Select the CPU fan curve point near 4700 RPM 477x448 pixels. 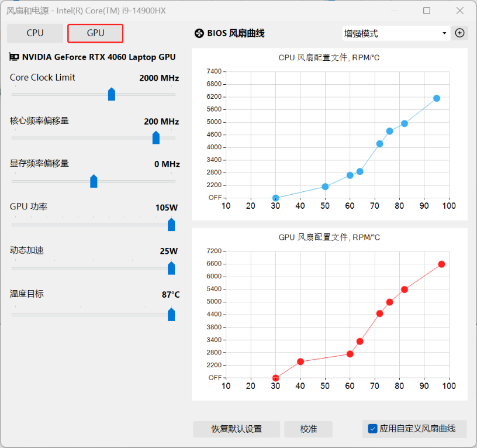click(x=390, y=131)
